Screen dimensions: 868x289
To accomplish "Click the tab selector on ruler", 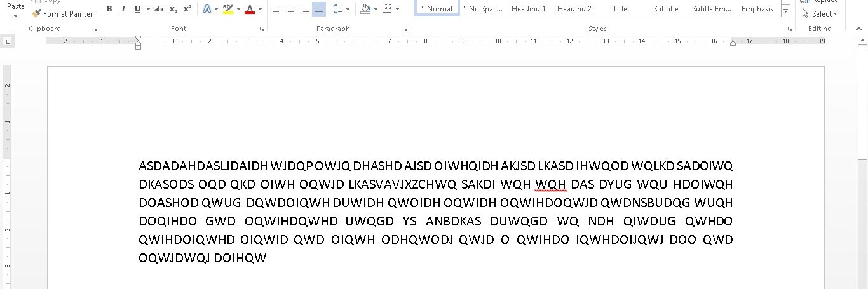I will click(7, 42).
